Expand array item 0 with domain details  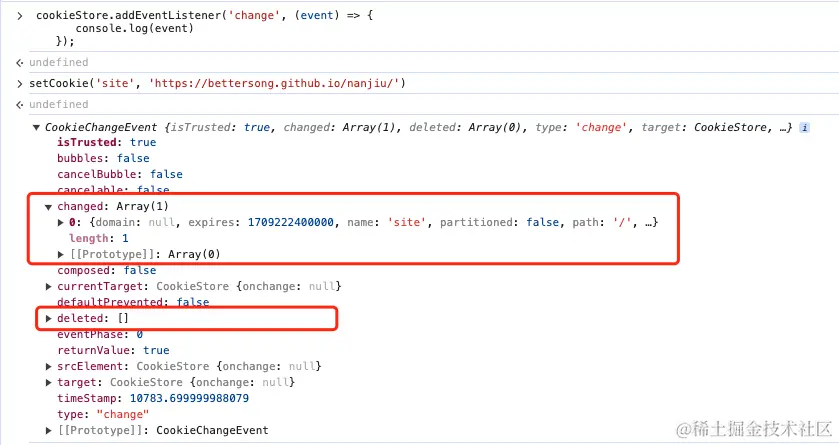(x=62, y=222)
